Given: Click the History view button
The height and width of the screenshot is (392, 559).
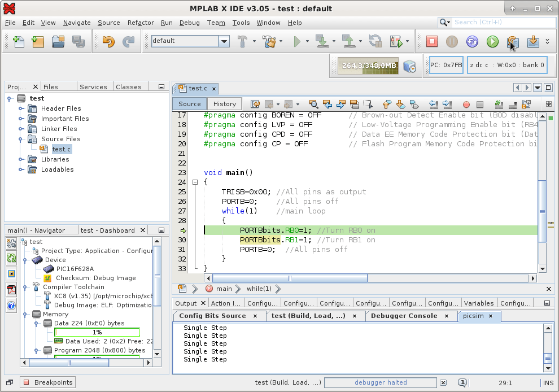Looking at the screenshot, I should point(225,104).
